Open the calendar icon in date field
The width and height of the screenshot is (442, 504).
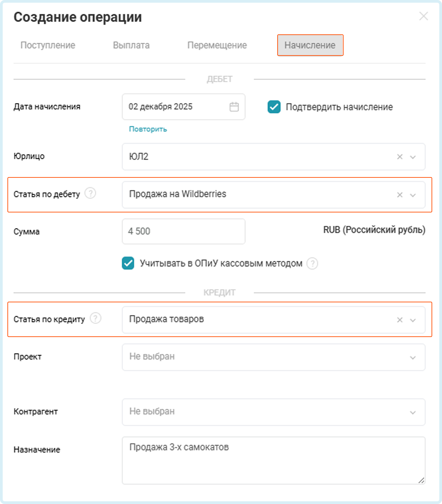click(x=234, y=107)
